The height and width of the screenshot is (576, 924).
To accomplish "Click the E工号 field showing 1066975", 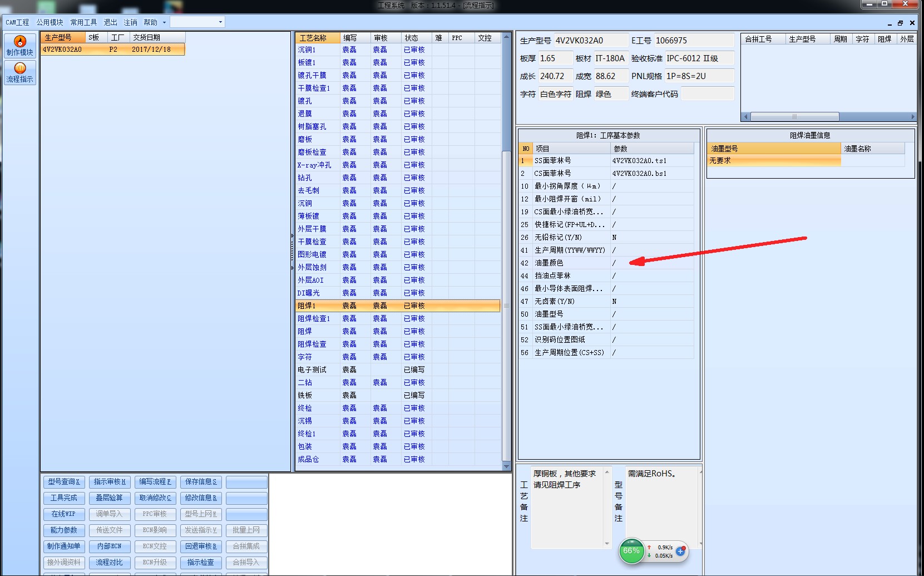I will tap(694, 41).
